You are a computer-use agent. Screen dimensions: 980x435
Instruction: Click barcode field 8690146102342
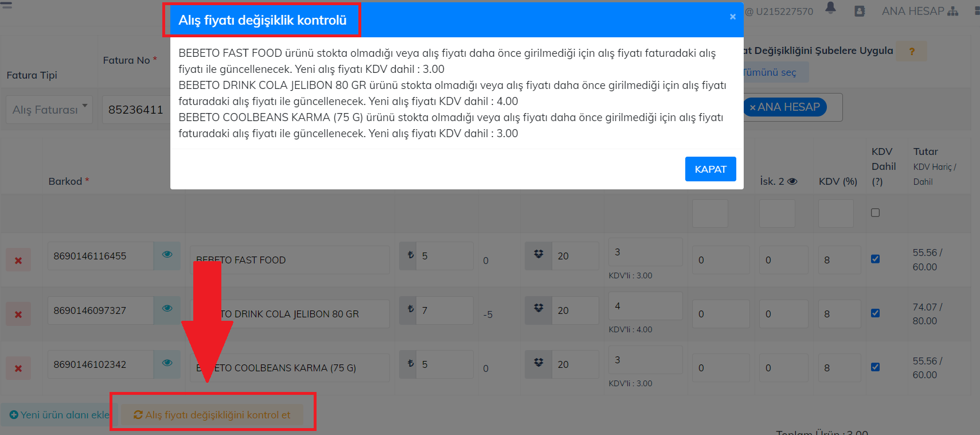tap(100, 364)
